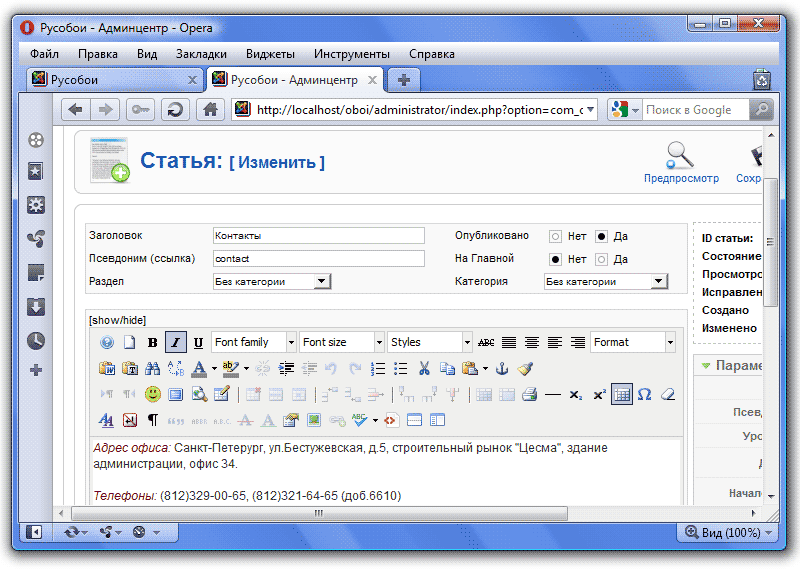Insert a smiley emoticon
800x572 pixels.
coord(153,394)
